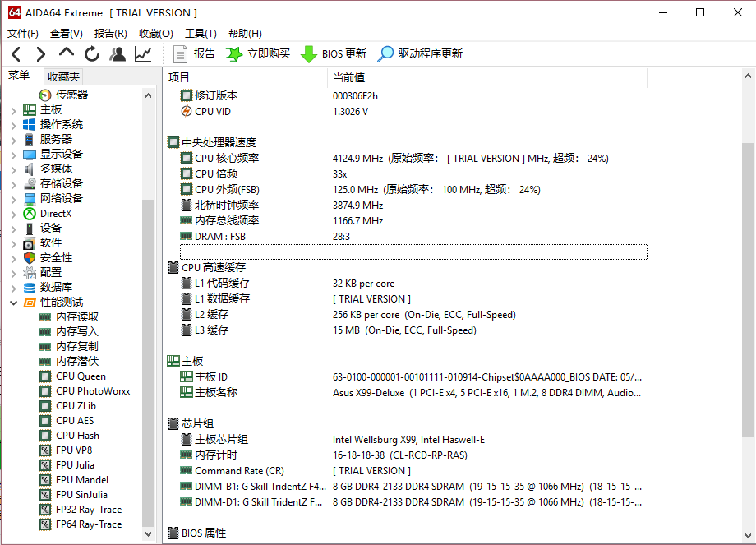Open the user favorites icon in toolbar
Viewport: 756px width, 545px height.
[118, 54]
